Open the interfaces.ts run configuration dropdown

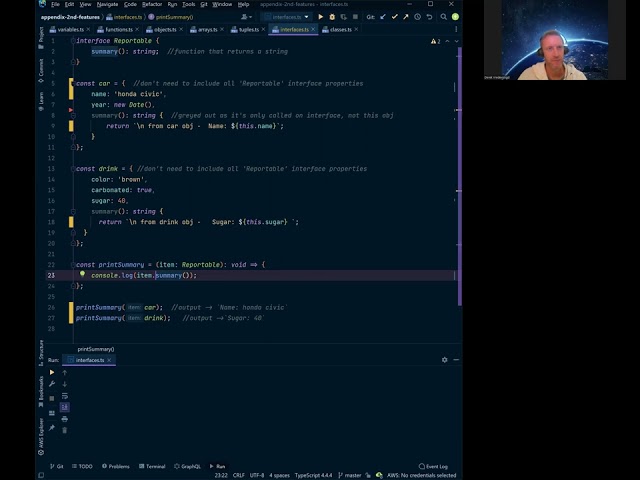(x=286, y=17)
